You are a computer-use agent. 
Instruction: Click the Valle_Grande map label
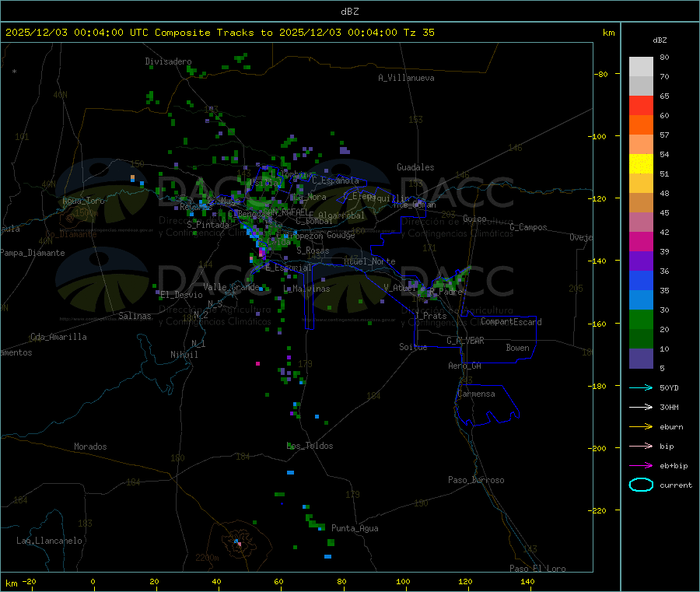[x=231, y=286]
